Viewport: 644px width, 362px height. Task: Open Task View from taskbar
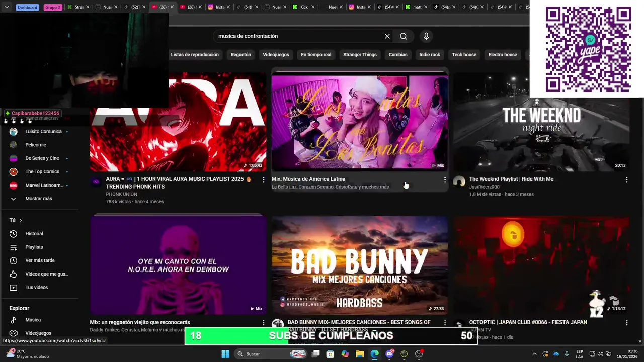315,354
